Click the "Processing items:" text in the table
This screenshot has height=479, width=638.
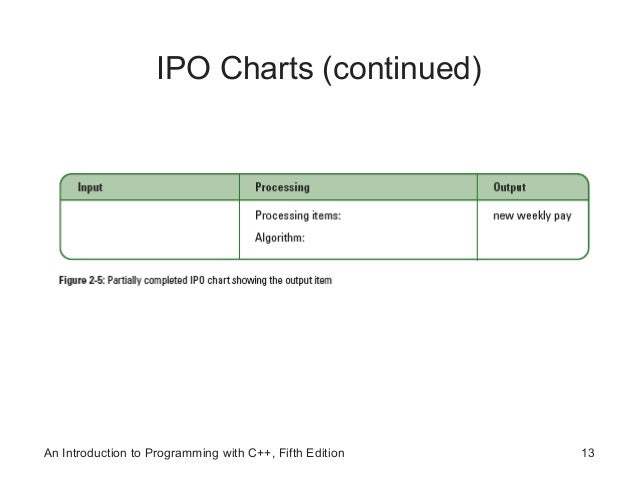[298, 215]
